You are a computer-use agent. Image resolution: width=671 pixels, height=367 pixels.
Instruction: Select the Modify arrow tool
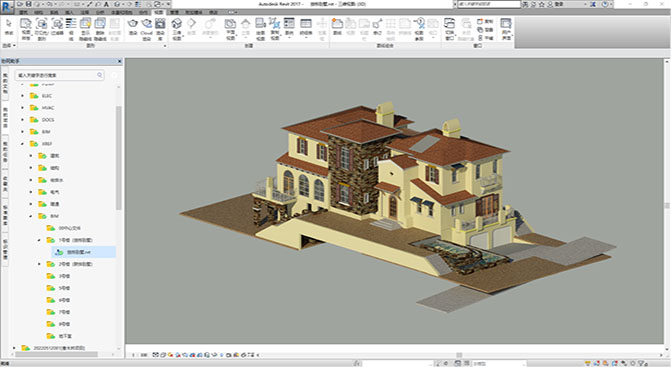[9, 27]
